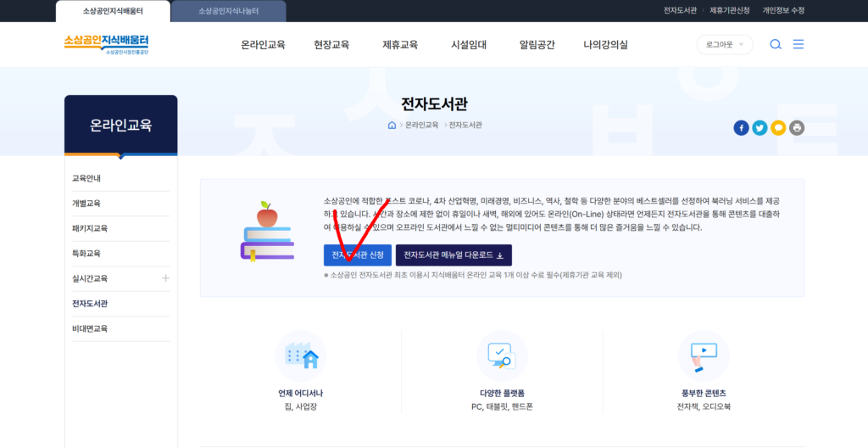Click the 최초 이용시 수료 필수 notice
Viewport: 868px width, 448px height.
pos(473,275)
